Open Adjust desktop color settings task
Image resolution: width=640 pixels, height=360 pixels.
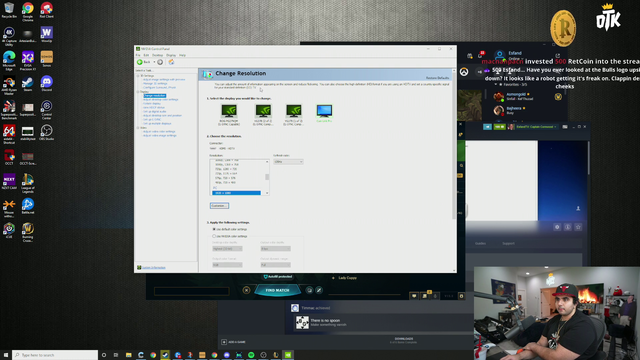tap(160, 100)
